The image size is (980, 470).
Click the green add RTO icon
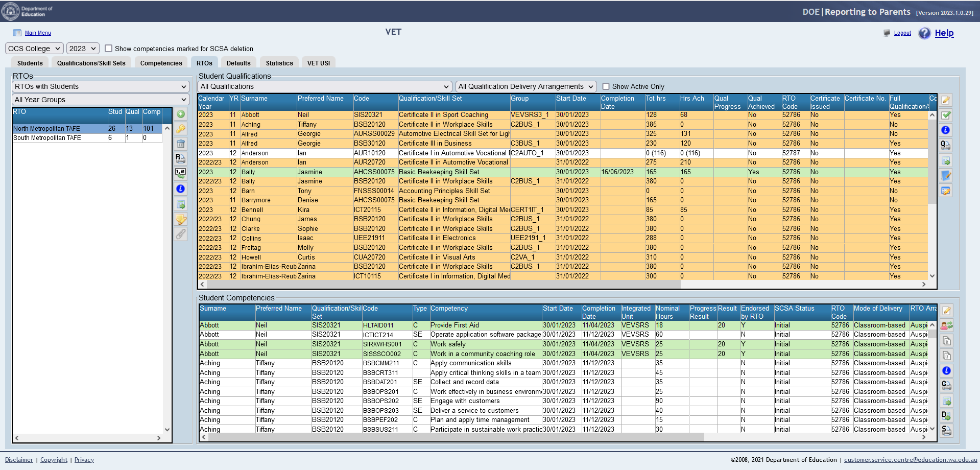181,114
